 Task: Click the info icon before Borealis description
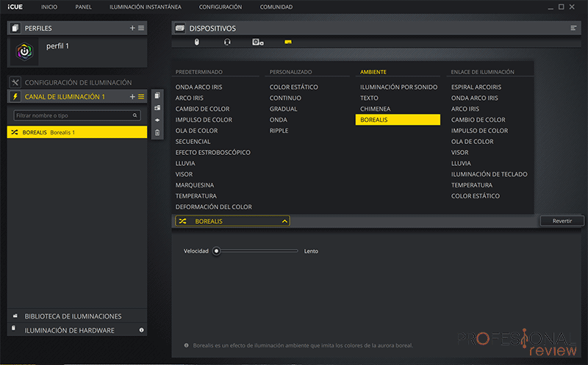(x=187, y=345)
